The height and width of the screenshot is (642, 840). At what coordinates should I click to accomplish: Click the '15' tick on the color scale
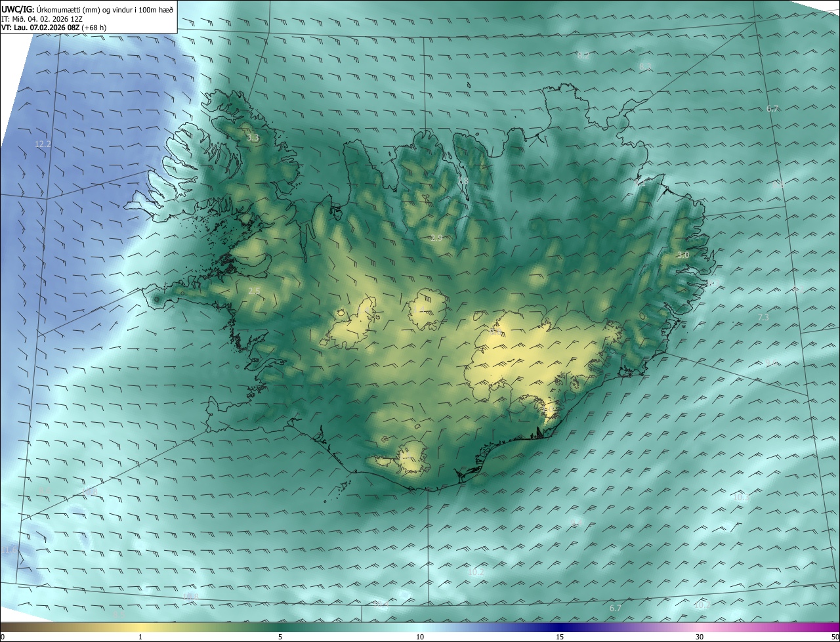(x=560, y=637)
